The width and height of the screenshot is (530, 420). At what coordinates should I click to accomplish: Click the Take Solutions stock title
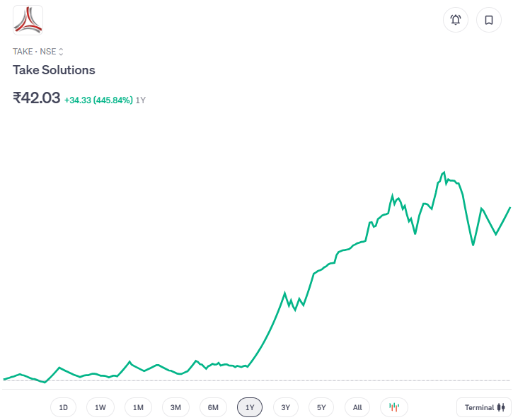tap(54, 70)
